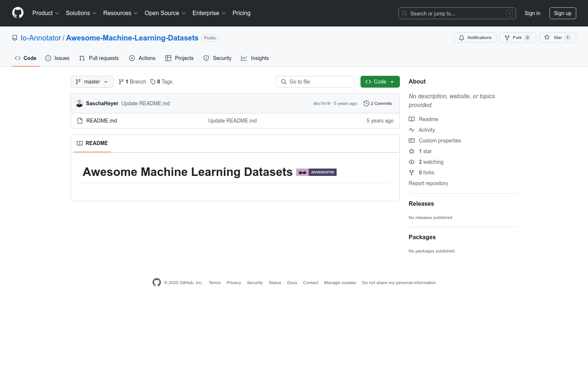Viewport: 588px width, 368px height.
Task: Open README.md row commit message
Action: click(x=233, y=121)
